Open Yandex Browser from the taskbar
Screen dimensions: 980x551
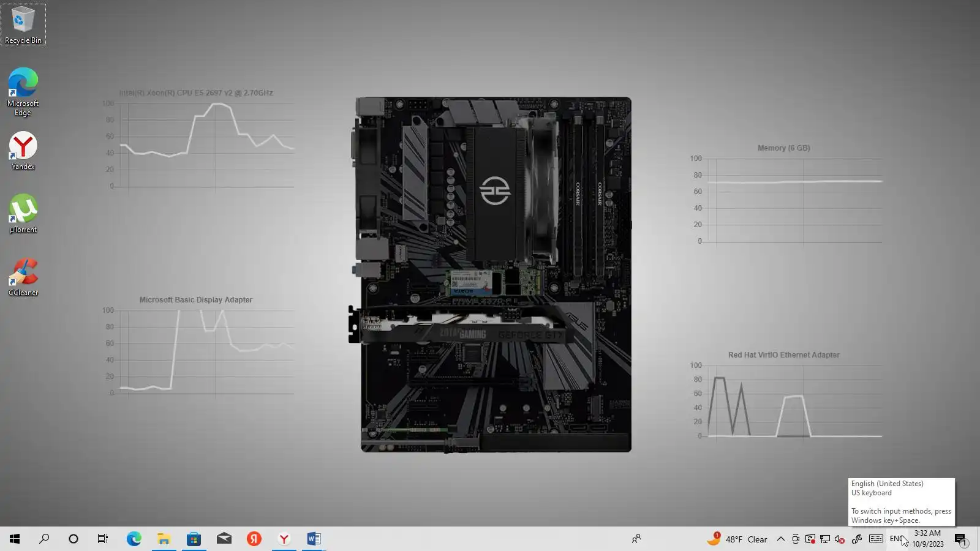tap(284, 539)
